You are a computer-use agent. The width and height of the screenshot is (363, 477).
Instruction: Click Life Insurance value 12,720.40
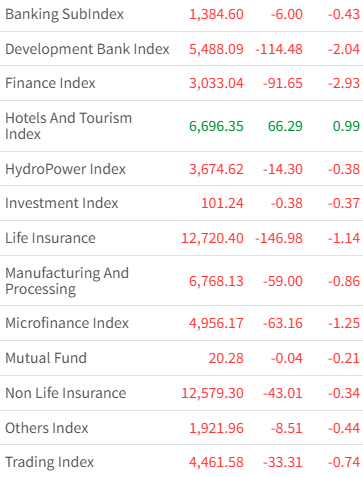point(213,238)
